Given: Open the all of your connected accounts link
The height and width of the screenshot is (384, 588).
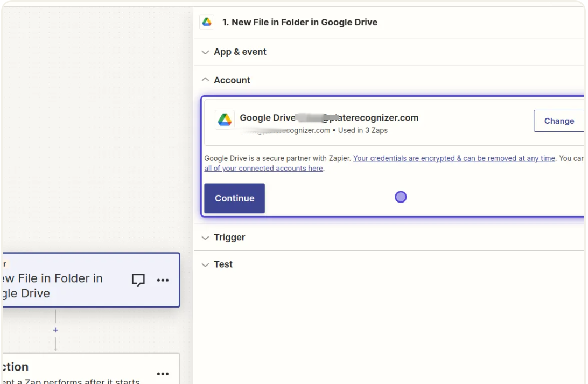Looking at the screenshot, I should pyautogui.click(x=263, y=169).
